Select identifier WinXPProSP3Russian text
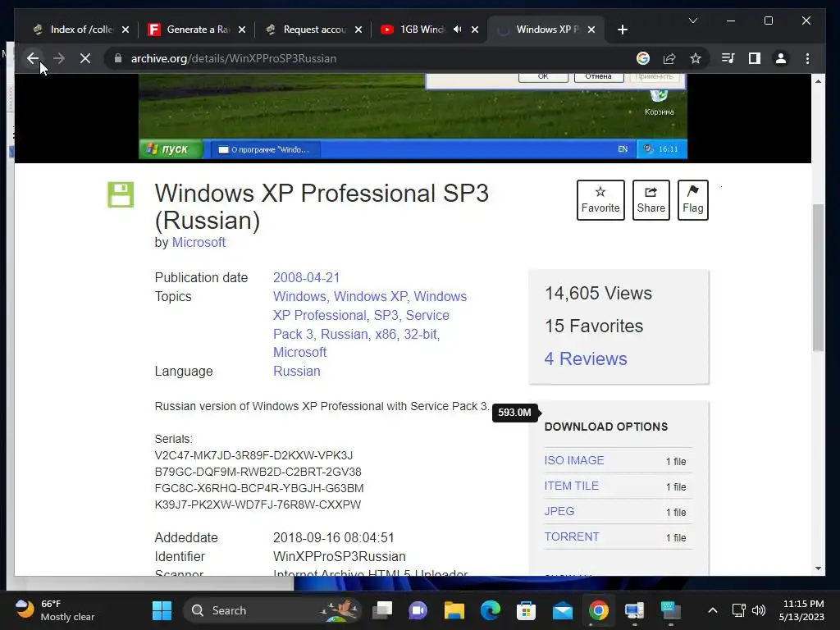This screenshot has height=630, width=840. click(339, 556)
